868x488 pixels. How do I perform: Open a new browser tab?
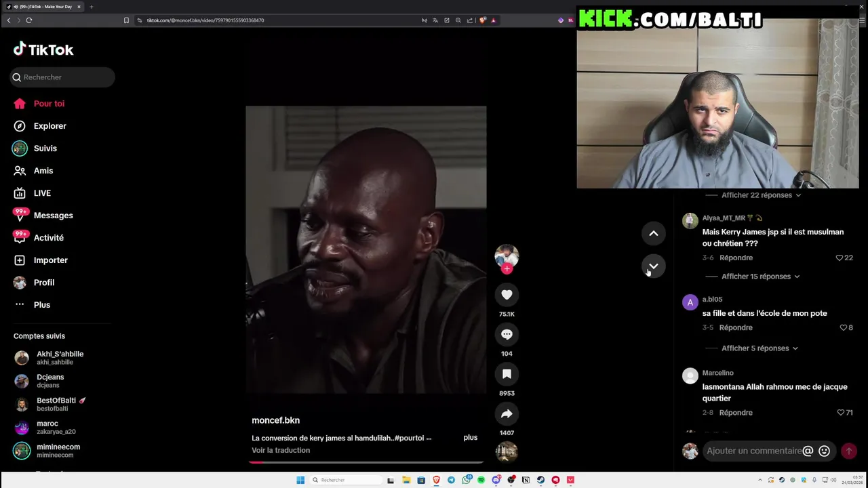[x=91, y=7]
